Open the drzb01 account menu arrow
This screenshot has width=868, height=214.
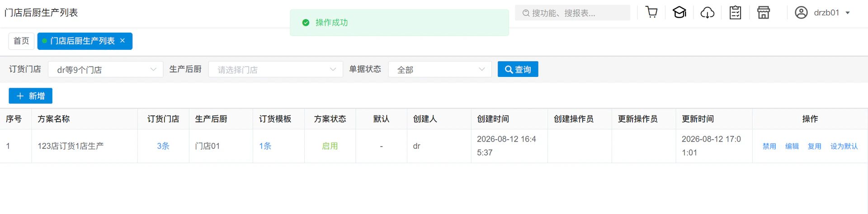click(x=848, y=13)
